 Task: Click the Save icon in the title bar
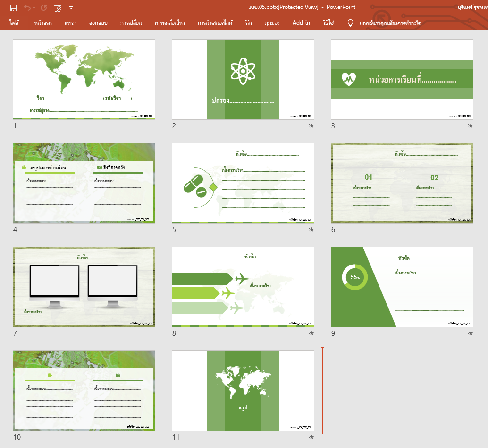[14, 8]
